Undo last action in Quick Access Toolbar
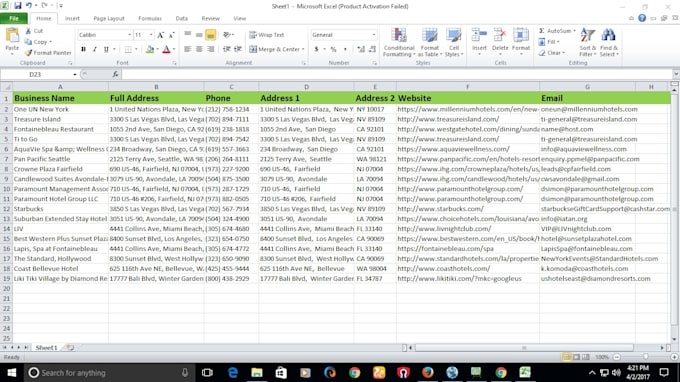This screenshot has height=382, width=680. pos(29,6)
